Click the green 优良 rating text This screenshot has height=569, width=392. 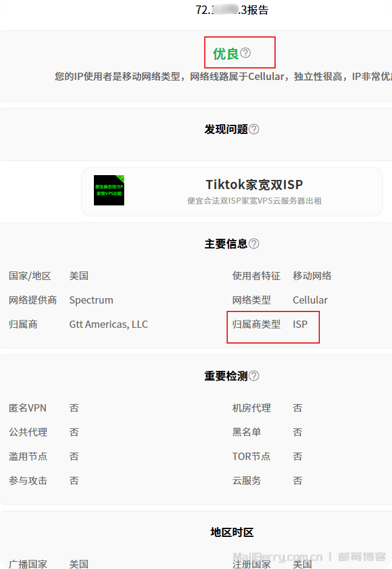(x=225, y=54)
